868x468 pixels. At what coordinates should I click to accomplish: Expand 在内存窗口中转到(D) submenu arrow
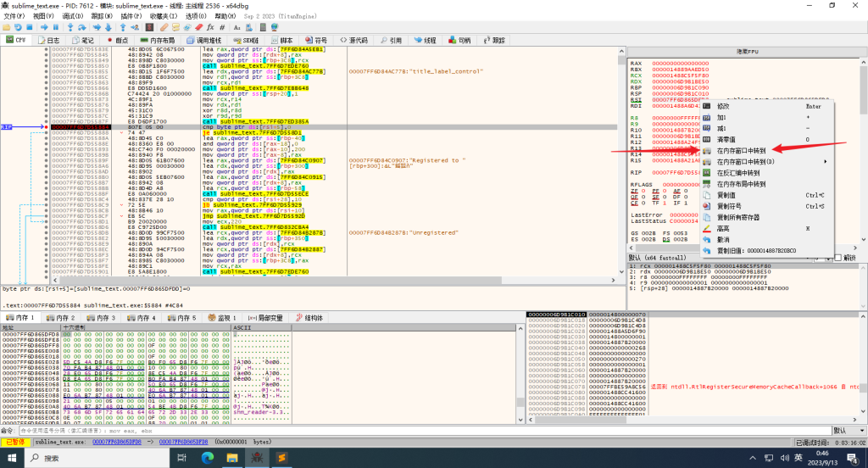826,161
